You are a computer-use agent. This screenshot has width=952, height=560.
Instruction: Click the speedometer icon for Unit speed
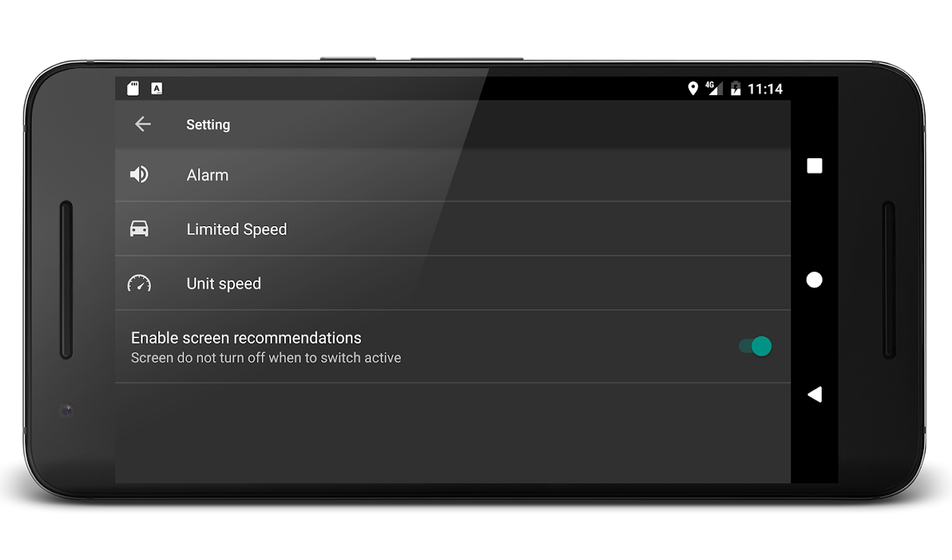(139, 283)
